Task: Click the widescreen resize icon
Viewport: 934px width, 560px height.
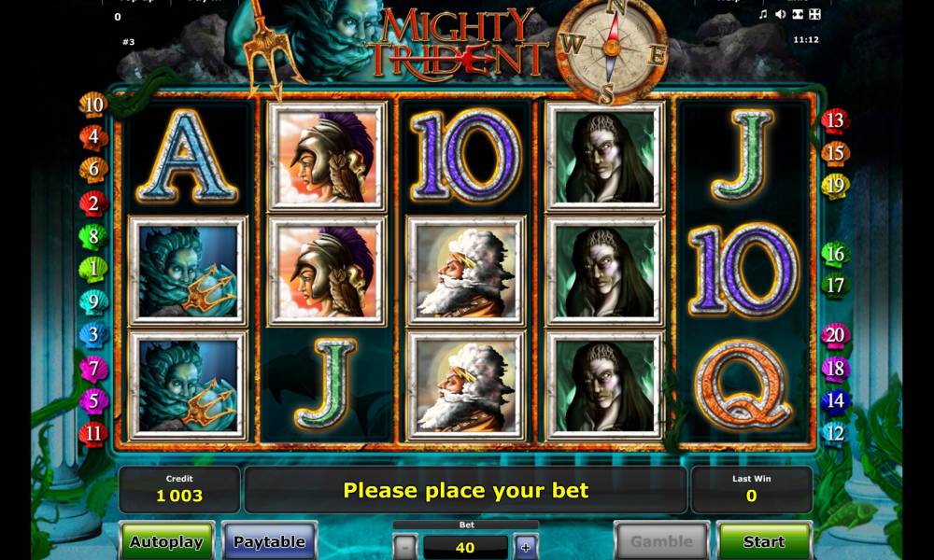Action: coord(797,14)
